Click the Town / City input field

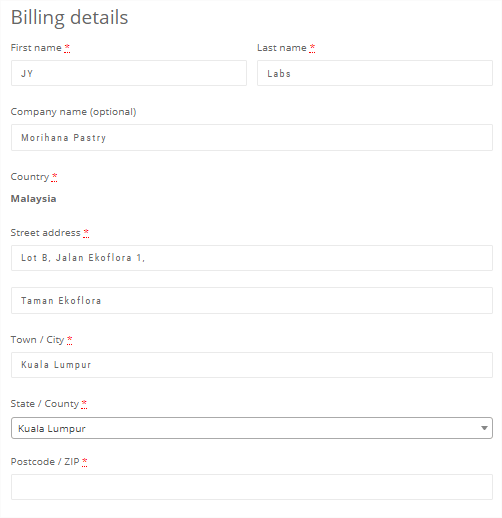(x=252, y=365)
